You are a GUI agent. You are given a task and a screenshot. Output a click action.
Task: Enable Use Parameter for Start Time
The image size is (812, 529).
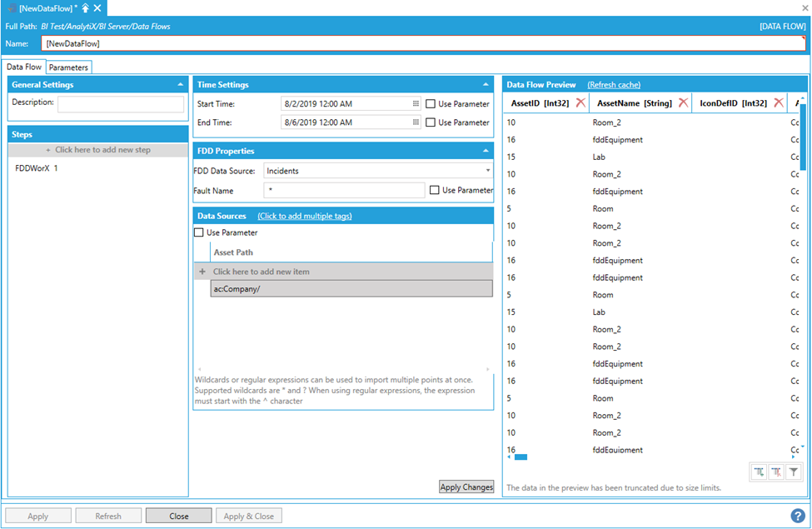tap(431, 104)
